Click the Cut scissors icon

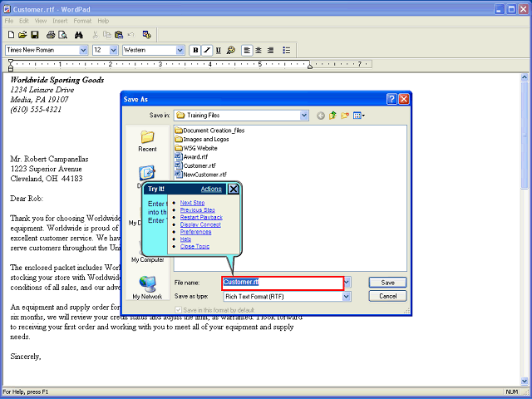click(96, 35)
